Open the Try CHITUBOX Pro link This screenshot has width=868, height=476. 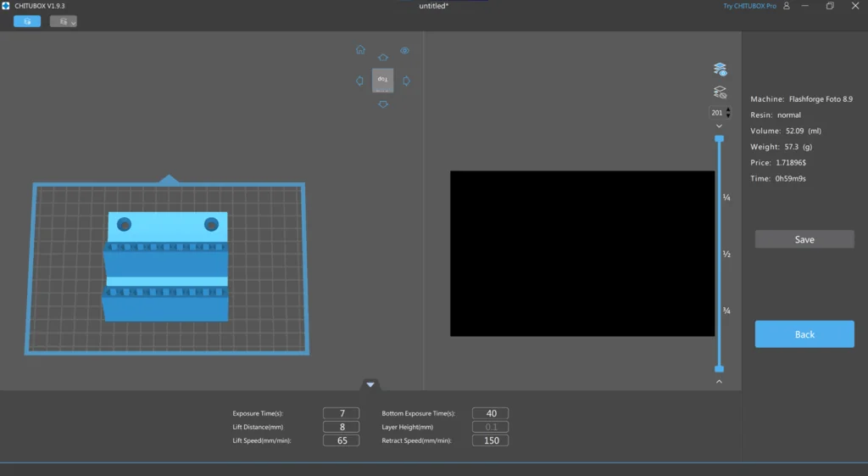pos(749,6)
